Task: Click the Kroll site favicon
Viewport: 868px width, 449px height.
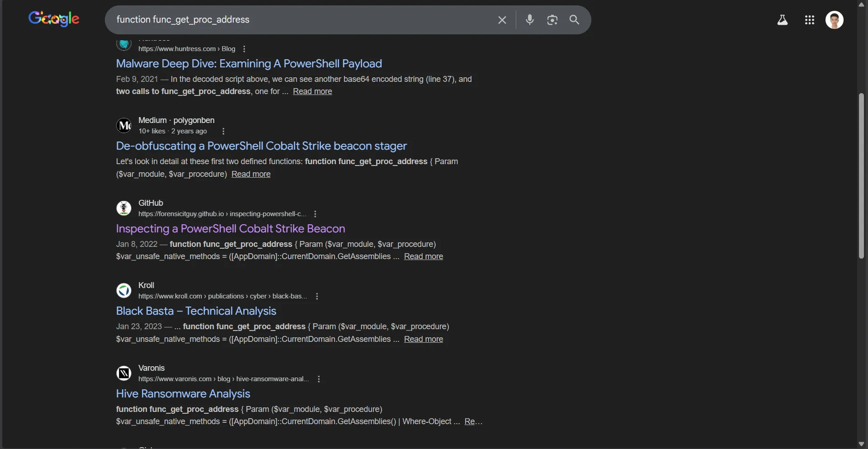Action: (x=124, y=290)
